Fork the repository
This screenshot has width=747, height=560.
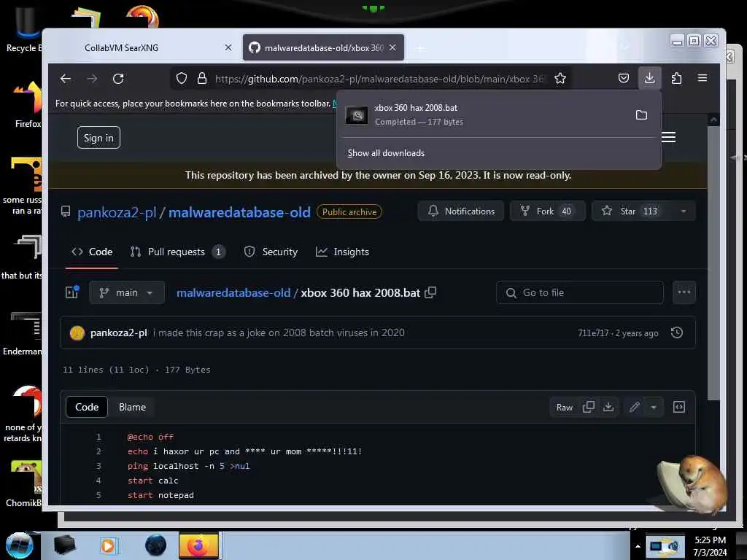click(x=547, y=211)
